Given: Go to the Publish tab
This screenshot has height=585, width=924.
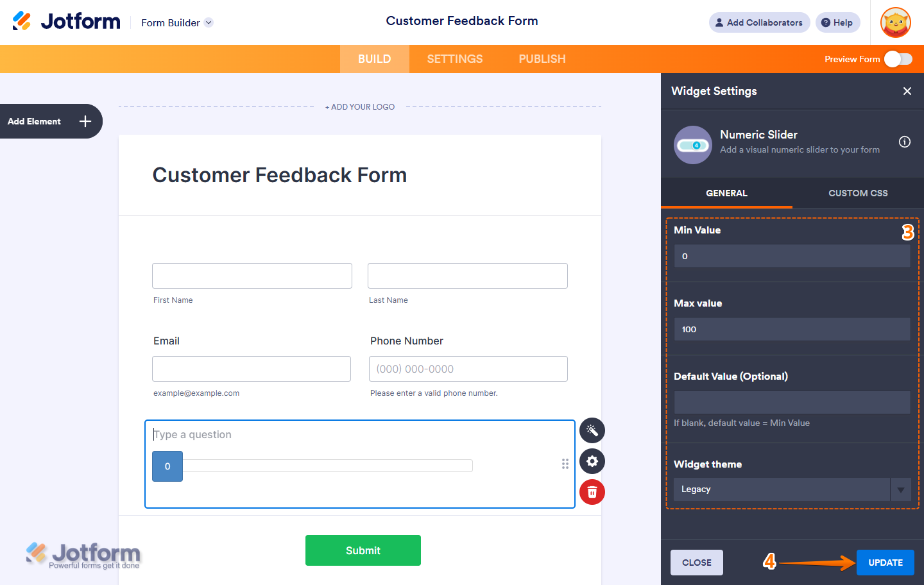Looking at the screenshot, I should pos(542,59).
